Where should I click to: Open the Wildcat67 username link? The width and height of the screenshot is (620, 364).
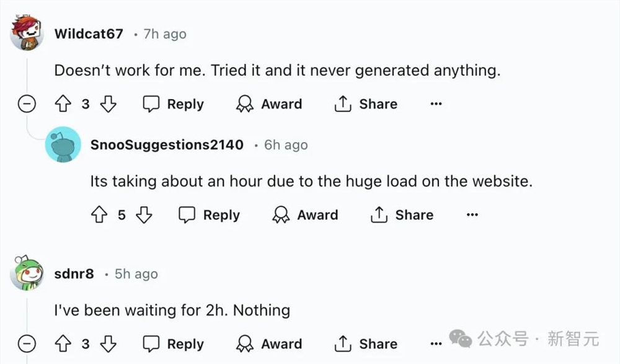point(89,33)
